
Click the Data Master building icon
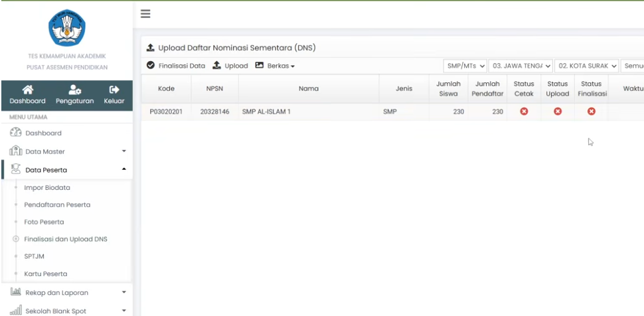[16, 151]
